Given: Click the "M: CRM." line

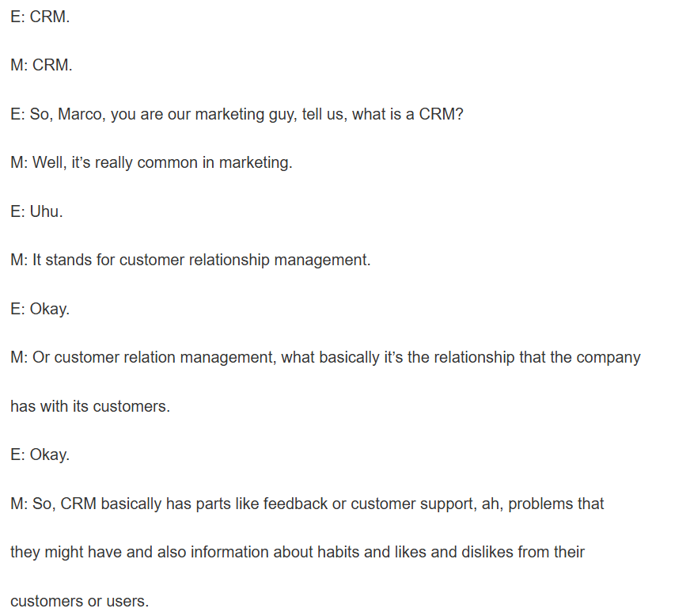Looking at the screenshot, I should click(41, 66).
